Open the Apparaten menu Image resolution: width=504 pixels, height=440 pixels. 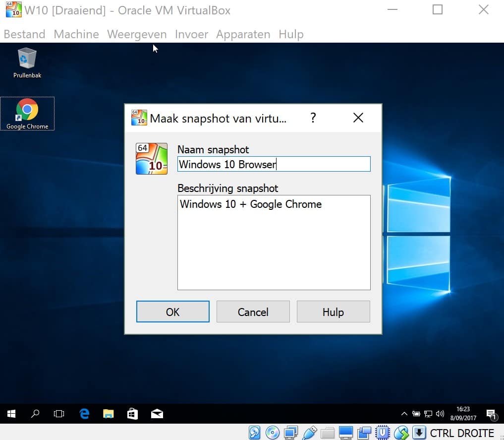click(243, 34)
